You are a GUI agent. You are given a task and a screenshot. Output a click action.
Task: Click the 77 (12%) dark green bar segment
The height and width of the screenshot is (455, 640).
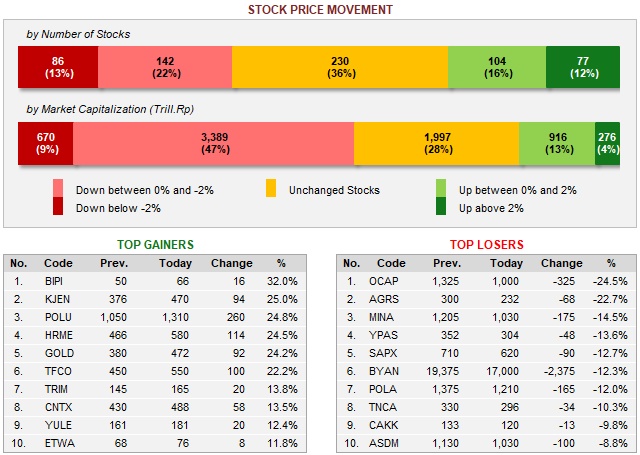(583, 67)
